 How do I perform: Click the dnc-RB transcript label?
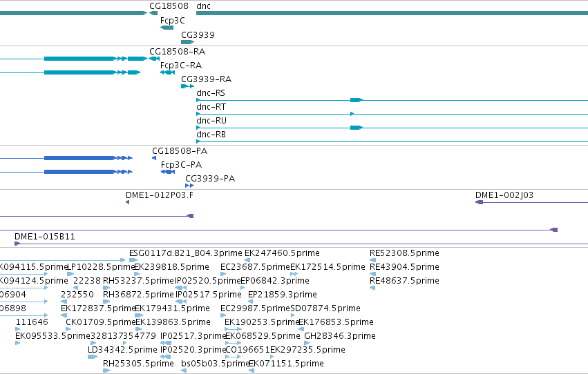click(211, 135)
